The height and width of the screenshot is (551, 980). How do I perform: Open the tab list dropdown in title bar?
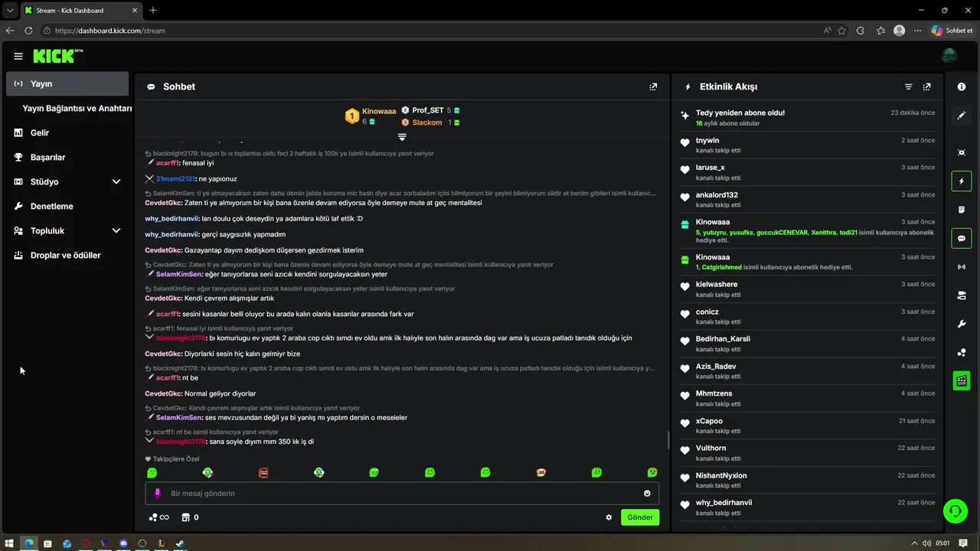9,10
